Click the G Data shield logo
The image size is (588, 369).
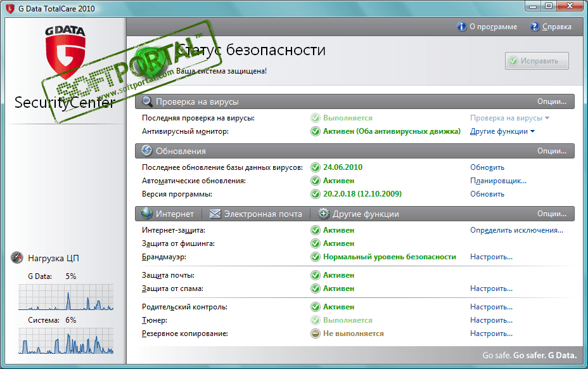pos(66,52)
